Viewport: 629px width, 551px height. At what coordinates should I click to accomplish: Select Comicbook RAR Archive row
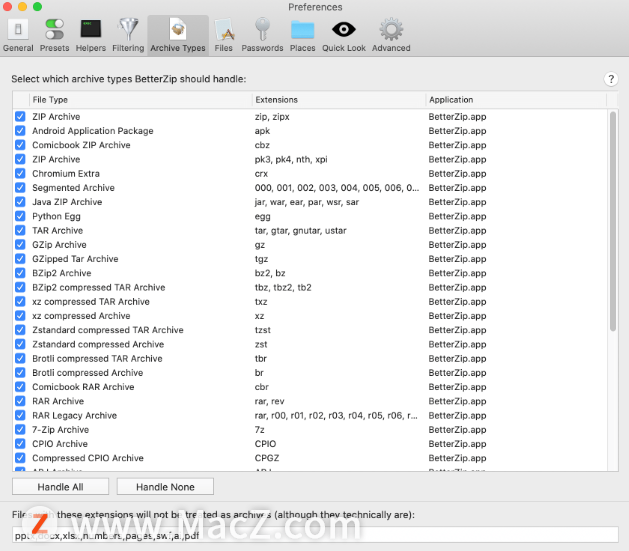tap(310, 387)
